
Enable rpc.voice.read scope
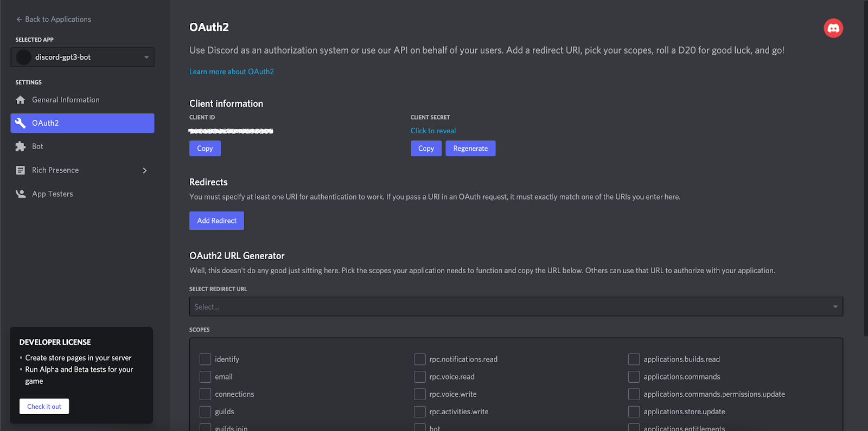click(419, 377)
